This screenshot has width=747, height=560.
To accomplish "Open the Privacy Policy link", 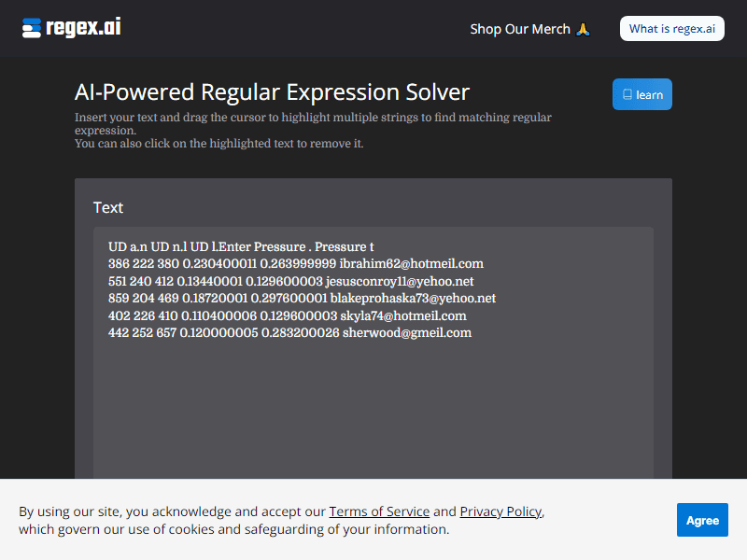I will (500, 511).
